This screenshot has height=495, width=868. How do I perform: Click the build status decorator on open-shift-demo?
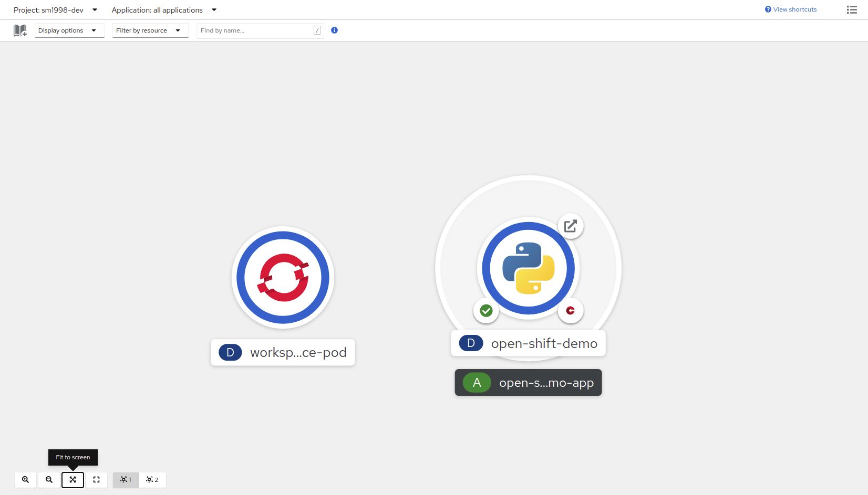point(571,311)
